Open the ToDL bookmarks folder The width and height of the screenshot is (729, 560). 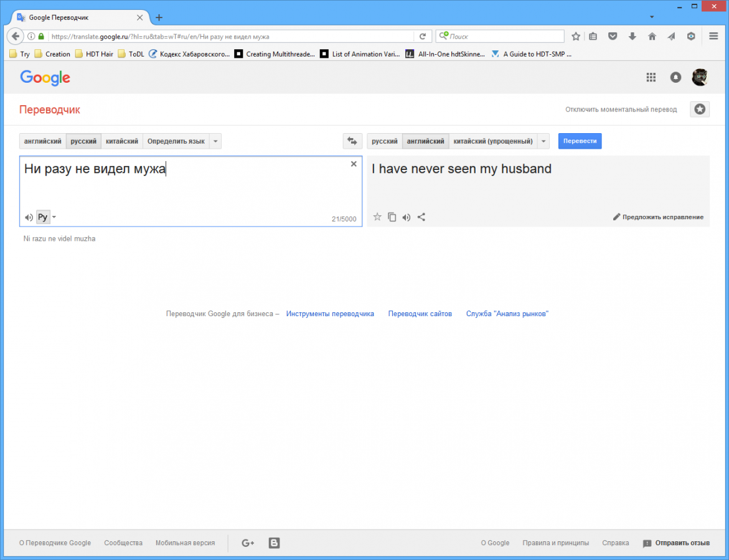point(131,54)
